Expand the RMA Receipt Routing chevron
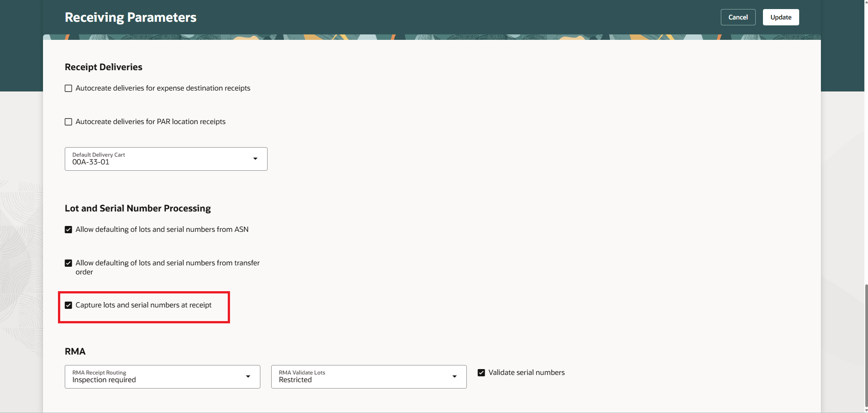This screenshot has width=868, height=413. point(248,376)
